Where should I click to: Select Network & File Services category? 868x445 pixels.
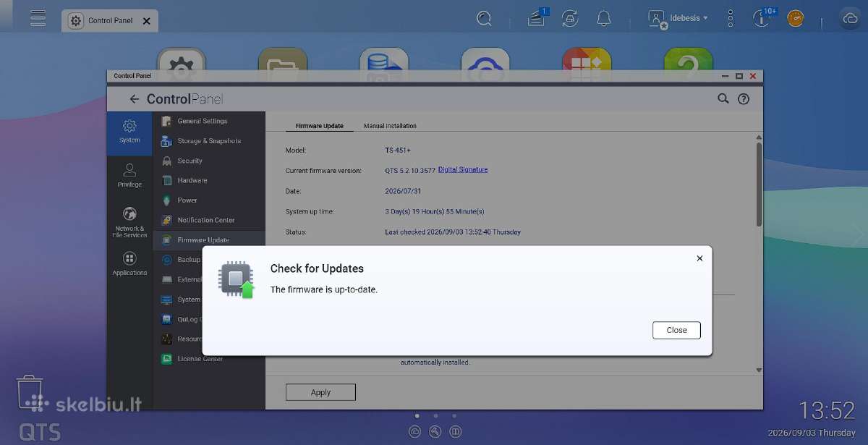pyautogui.click(x=129, y=222)
